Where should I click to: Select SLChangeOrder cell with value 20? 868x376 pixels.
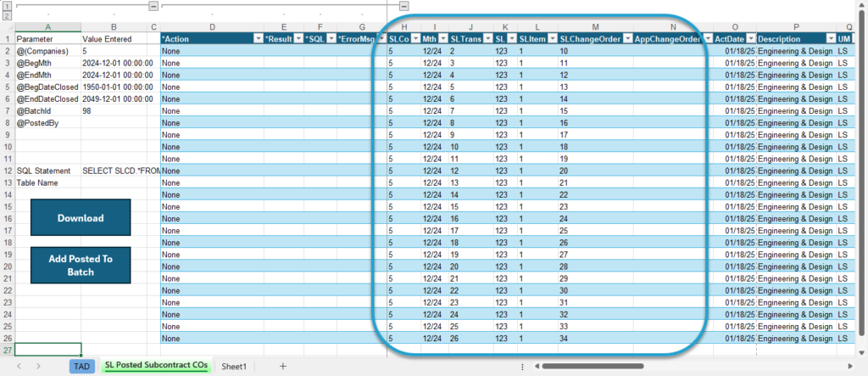[596, 171]
